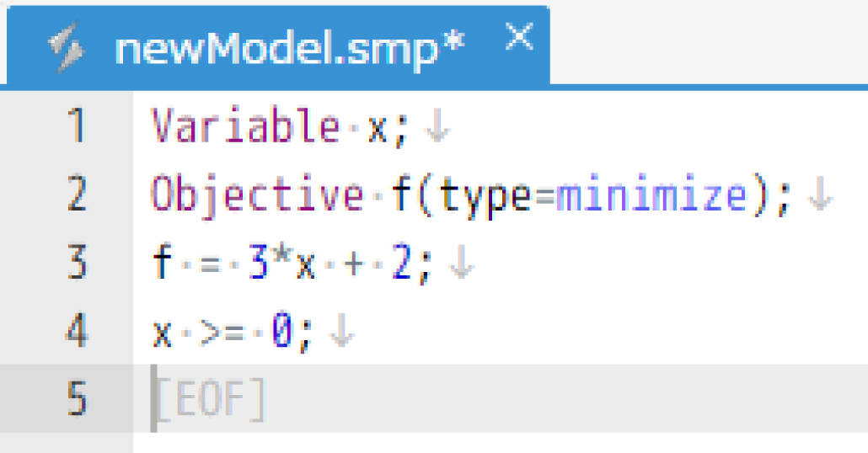Click line number 5 in the gutter
The height and width of the screenshot is (453, 868).
(x=77, y=398)
